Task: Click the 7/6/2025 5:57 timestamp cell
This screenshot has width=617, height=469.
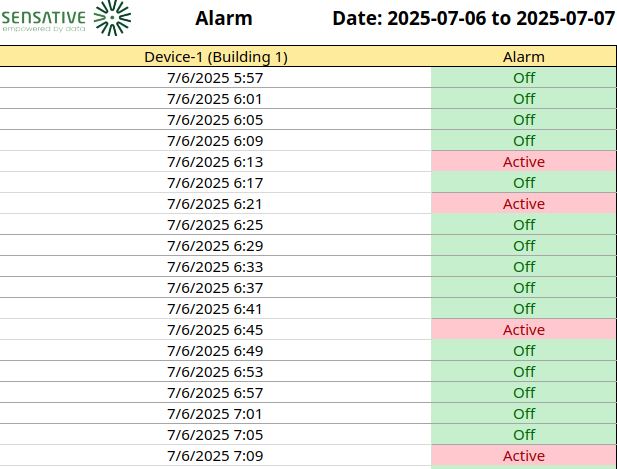Action: [x=215, y=77]
